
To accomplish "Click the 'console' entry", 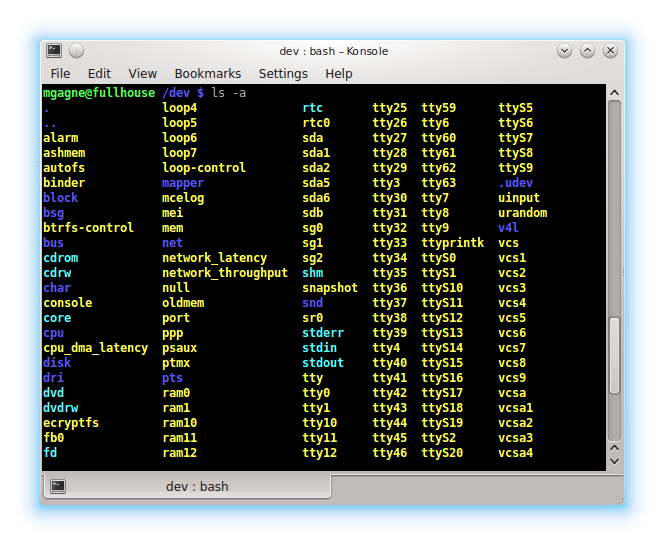I will 67,303.
